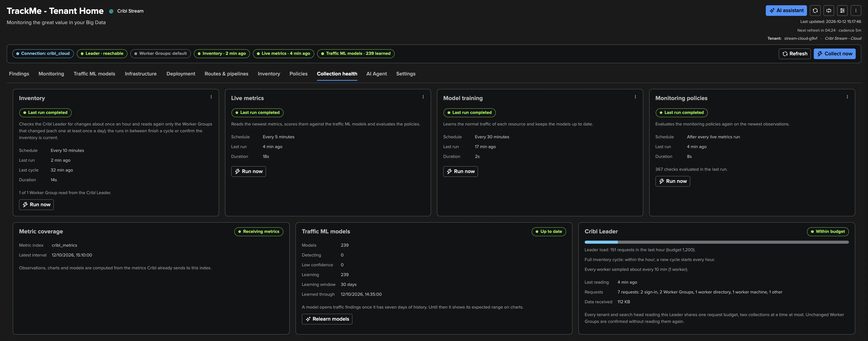Open the Live metrics card kebab menu
This screenshot has height=341, width=868.
[x=423, y=97]
